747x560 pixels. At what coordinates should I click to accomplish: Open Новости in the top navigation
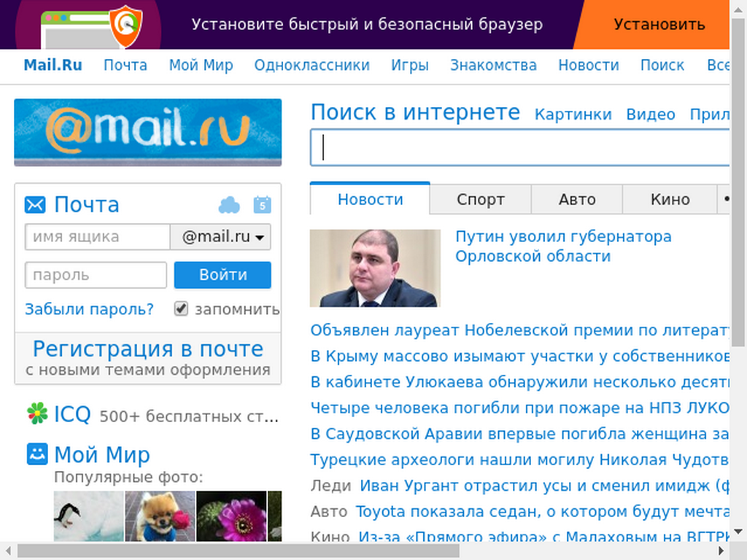point(589,65)
